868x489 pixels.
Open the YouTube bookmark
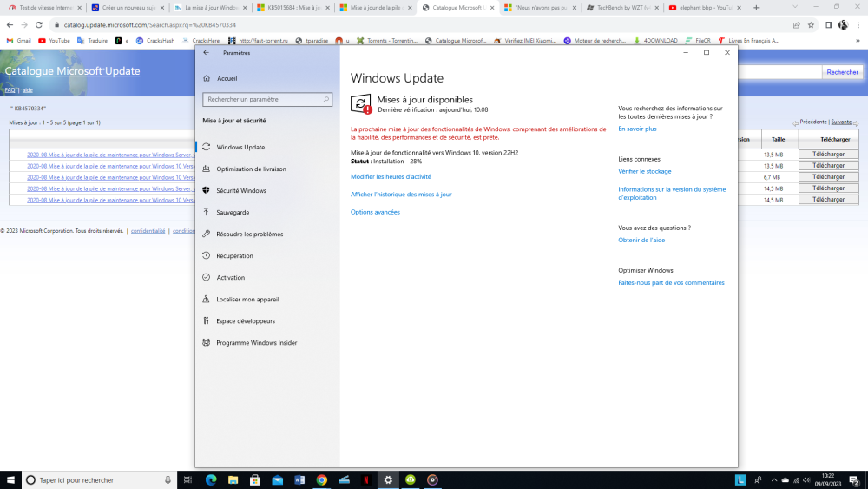click(54, 41)
